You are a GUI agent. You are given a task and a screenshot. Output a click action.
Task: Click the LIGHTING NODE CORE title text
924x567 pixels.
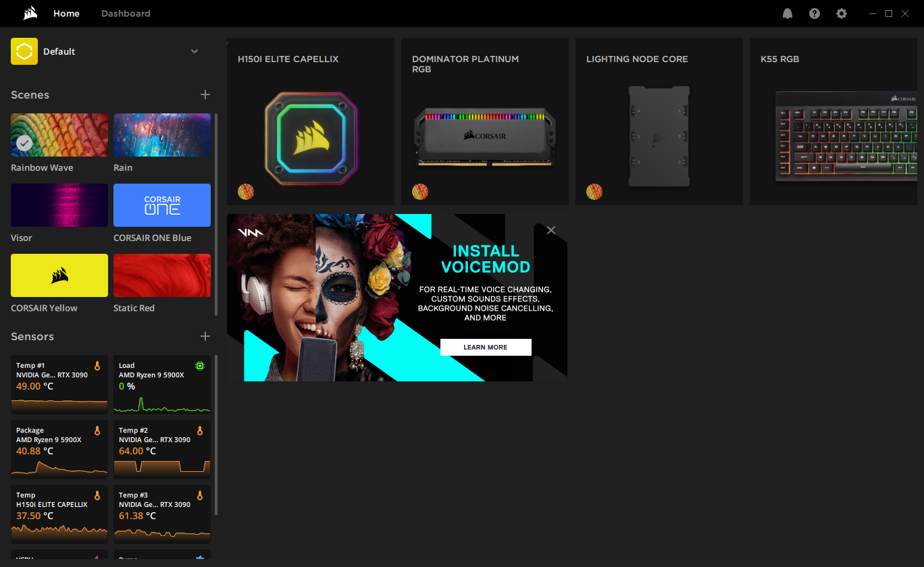[637, 59]
